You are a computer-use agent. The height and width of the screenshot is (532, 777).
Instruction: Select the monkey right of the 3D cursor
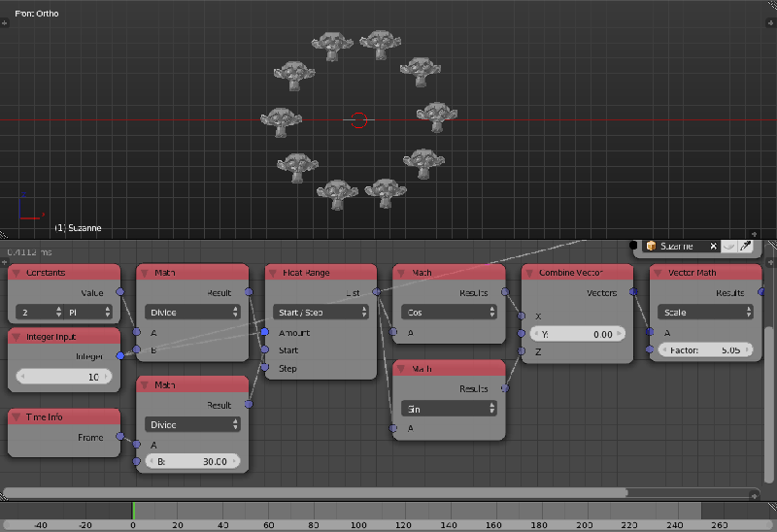tap(436, 116)
